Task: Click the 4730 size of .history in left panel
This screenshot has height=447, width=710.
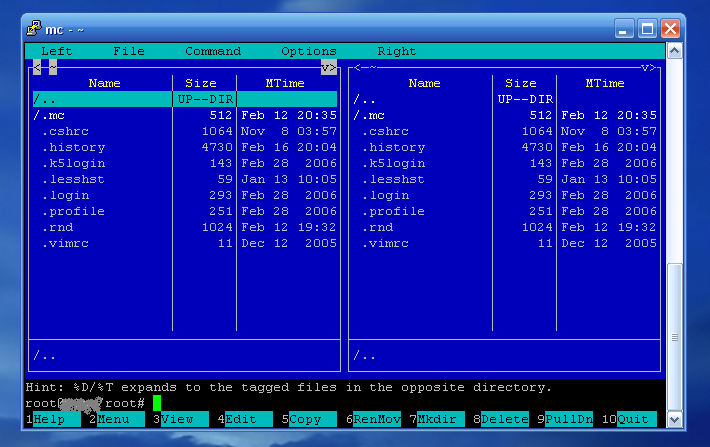Action: (217, 147)
